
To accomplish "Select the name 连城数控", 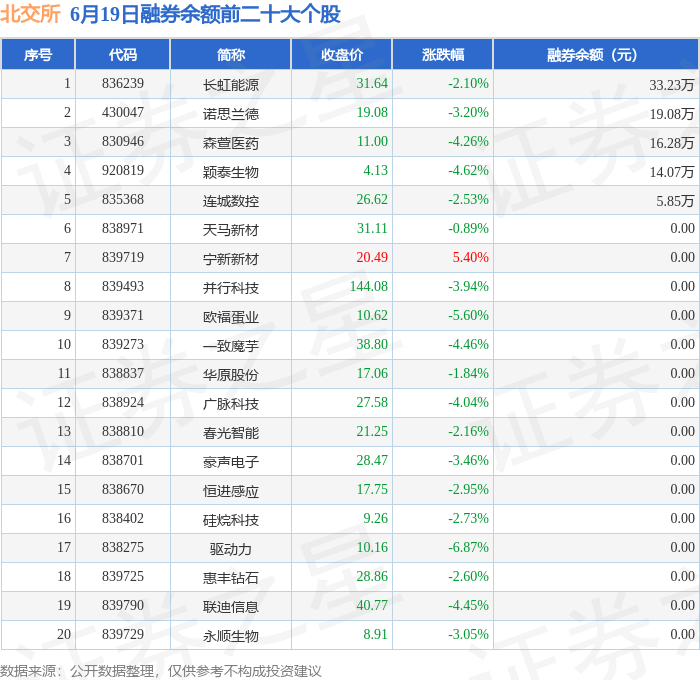I will click(x=231, y=201).
